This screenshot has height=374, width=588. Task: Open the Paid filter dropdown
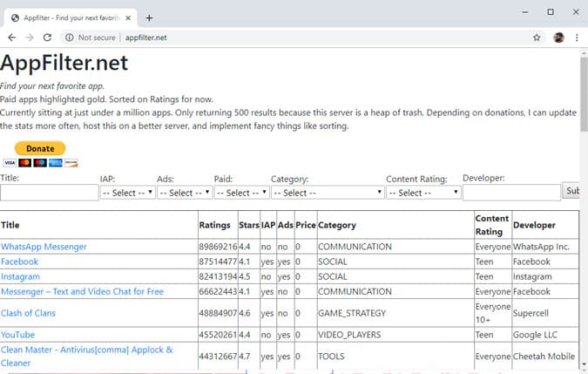click(240, 193)
